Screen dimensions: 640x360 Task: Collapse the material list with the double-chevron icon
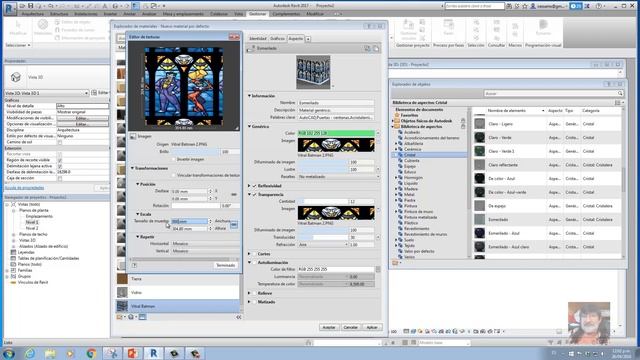pos(238,317)
